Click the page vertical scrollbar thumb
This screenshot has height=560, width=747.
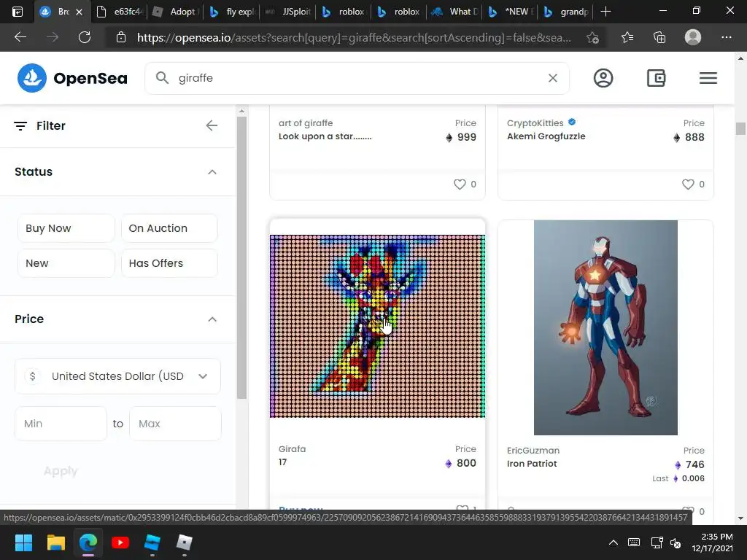click(740, 128)
